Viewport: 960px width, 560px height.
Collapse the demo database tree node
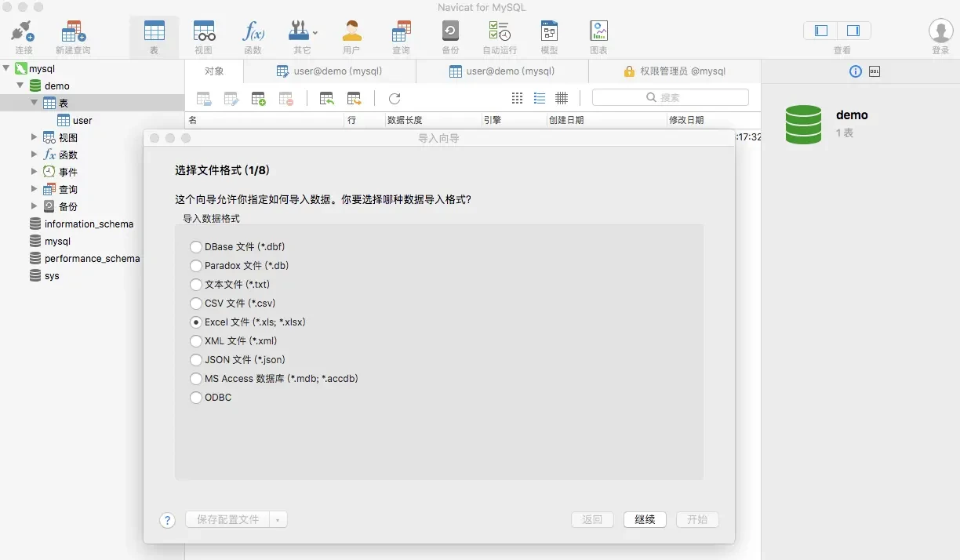click(x=20, y=85)
